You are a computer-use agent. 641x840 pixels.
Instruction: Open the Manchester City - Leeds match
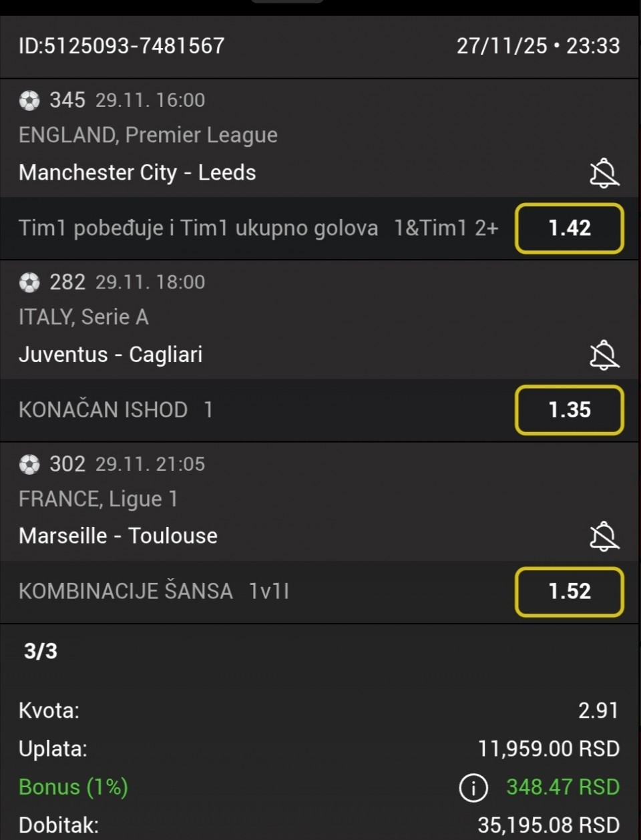138,173
